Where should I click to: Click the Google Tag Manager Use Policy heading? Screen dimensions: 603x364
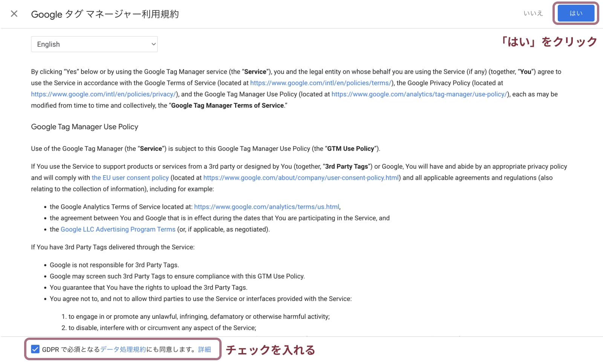coord(84,127)
